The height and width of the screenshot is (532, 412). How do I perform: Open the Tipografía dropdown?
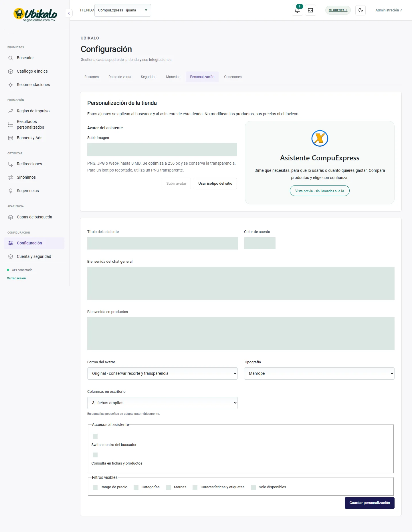[x=319, y=373]
